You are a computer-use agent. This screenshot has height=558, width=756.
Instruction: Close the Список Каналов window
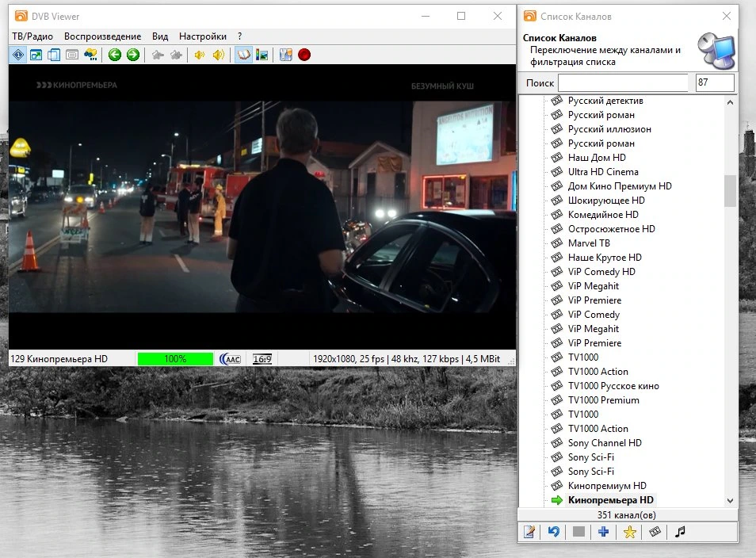727,16
